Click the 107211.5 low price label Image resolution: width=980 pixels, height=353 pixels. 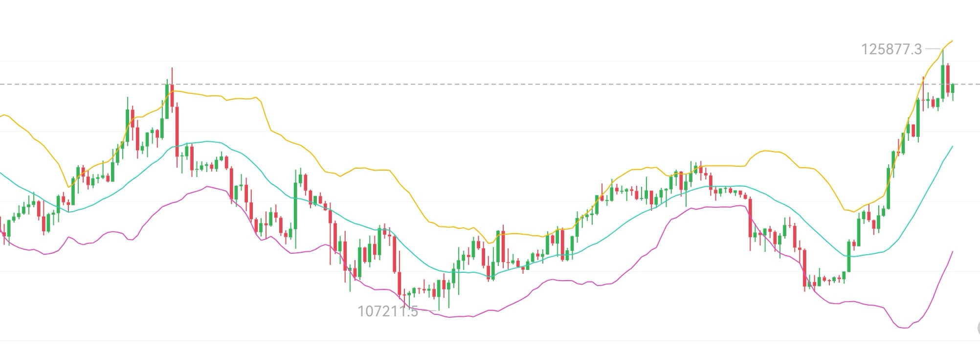click(x=388, y=311)
